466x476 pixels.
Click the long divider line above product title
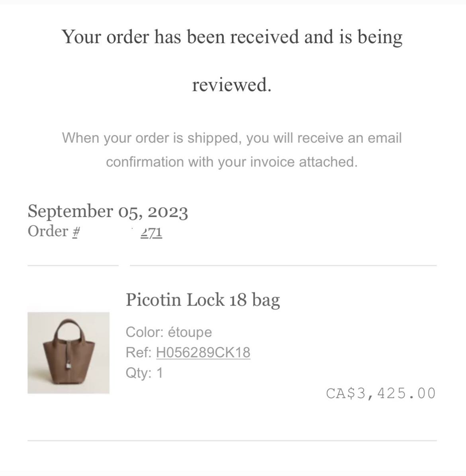283,265
